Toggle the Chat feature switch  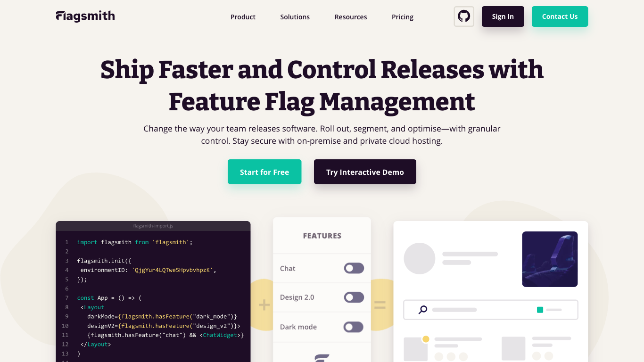tap(354, 268)
